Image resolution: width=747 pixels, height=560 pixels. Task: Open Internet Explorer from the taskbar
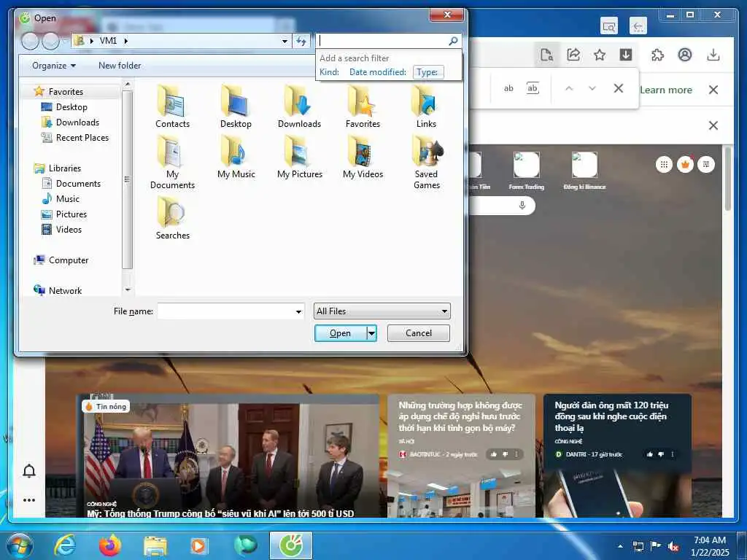click(65, 545)
